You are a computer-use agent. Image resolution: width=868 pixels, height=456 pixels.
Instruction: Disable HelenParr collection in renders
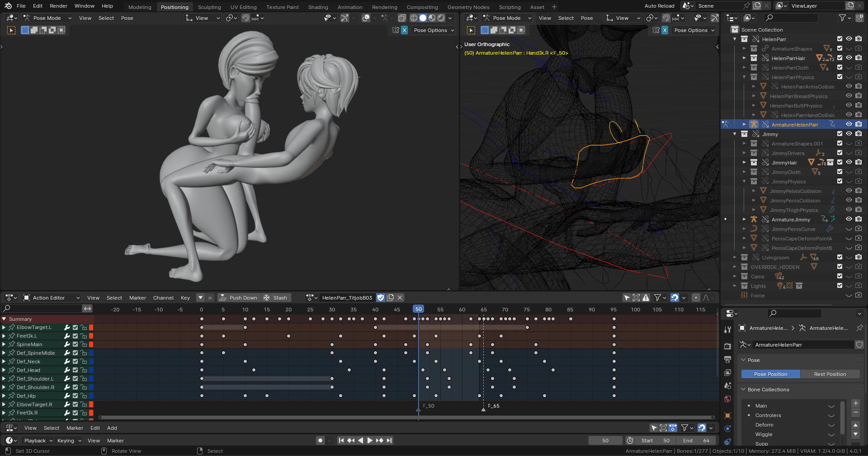[x=859, y=39]
